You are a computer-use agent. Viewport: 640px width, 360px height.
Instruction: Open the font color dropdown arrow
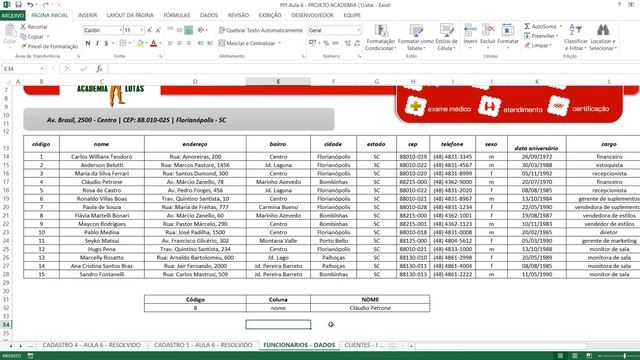pos(160,43)
